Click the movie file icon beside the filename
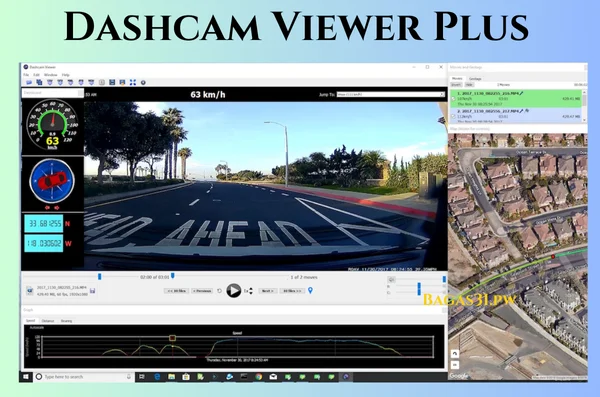 [x=29, y=291]
